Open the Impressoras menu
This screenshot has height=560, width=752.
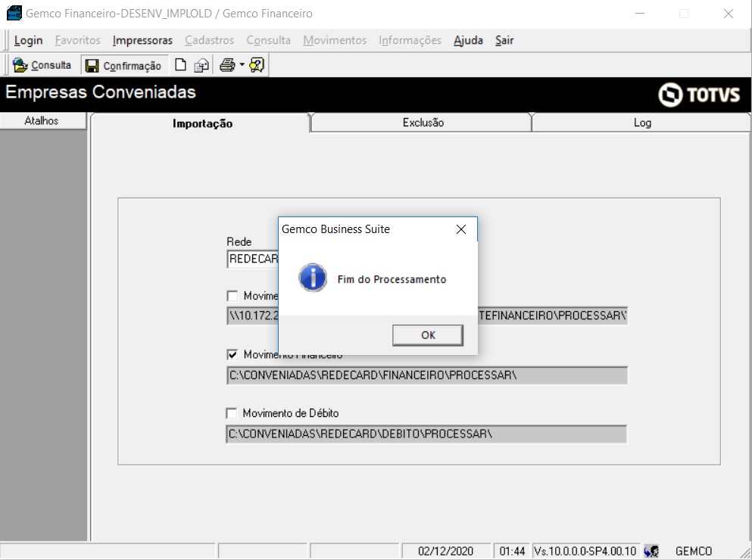click(142, 40)
